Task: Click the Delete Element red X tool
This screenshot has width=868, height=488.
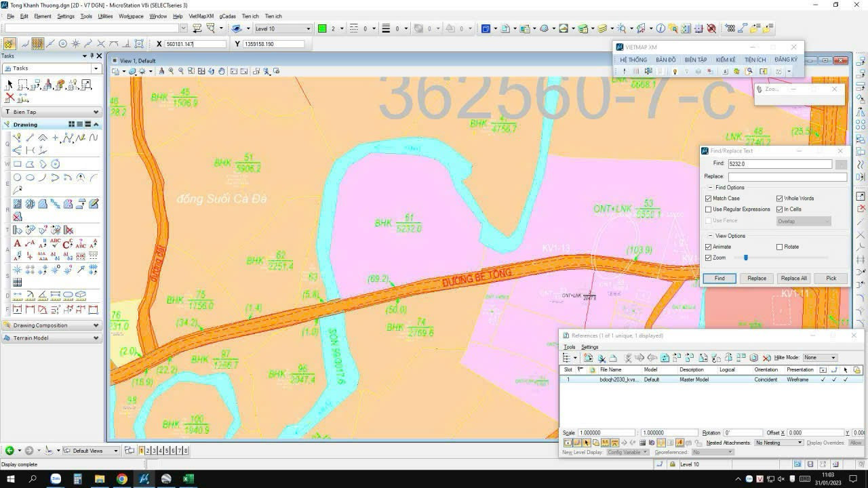Action: tap(9, 98)
